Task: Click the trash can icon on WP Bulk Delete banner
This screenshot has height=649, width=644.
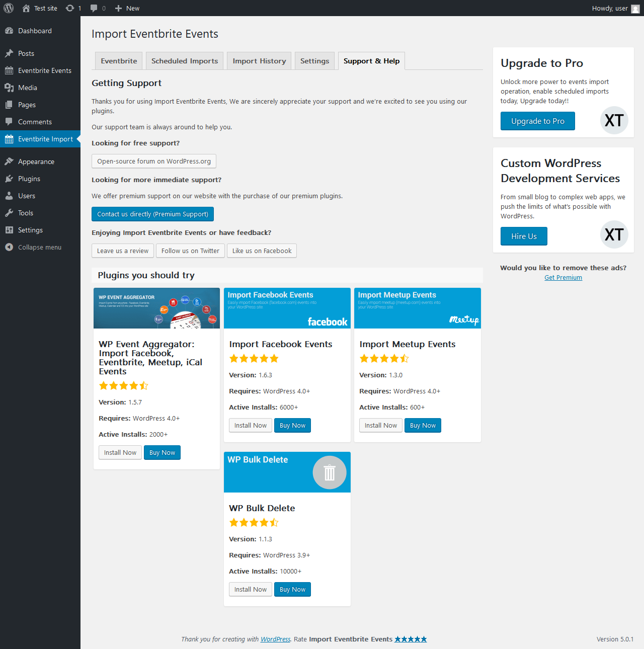Action: (330, 472)
